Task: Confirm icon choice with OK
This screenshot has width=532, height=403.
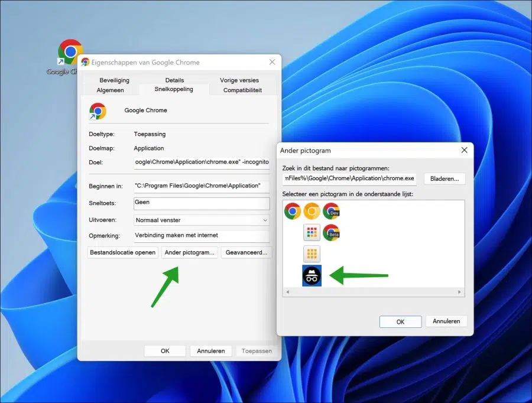Action: click(400, 321)
